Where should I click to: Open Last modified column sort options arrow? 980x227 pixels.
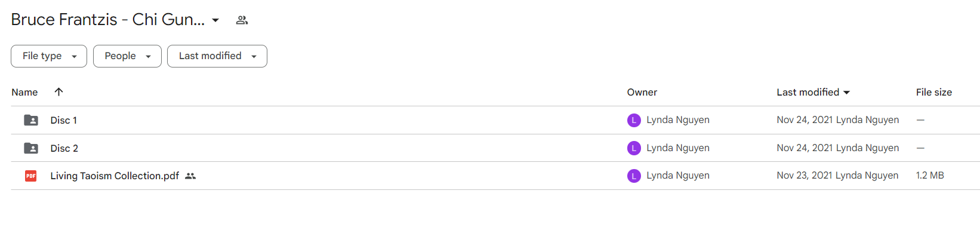(x=846, y=93)
